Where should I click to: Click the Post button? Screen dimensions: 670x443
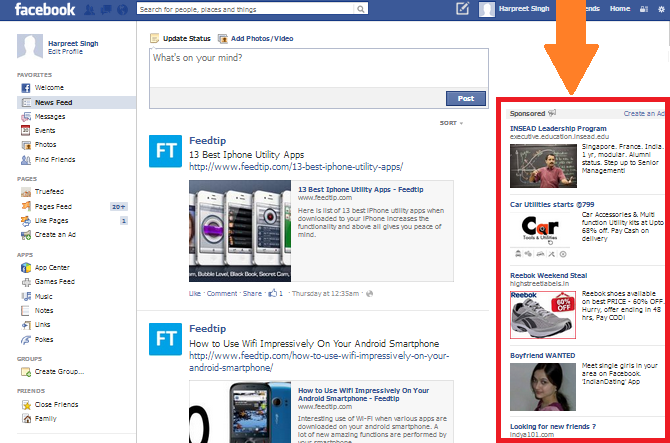tap(466, 98)
